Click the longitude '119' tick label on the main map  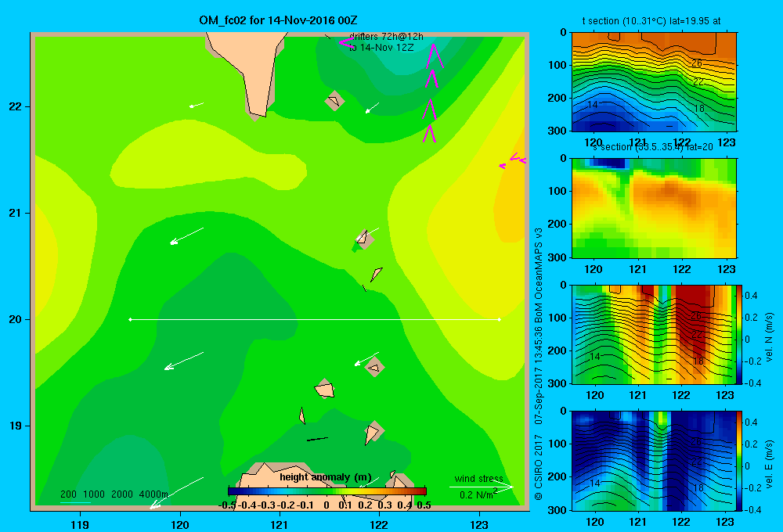click(x=80, y=524)
